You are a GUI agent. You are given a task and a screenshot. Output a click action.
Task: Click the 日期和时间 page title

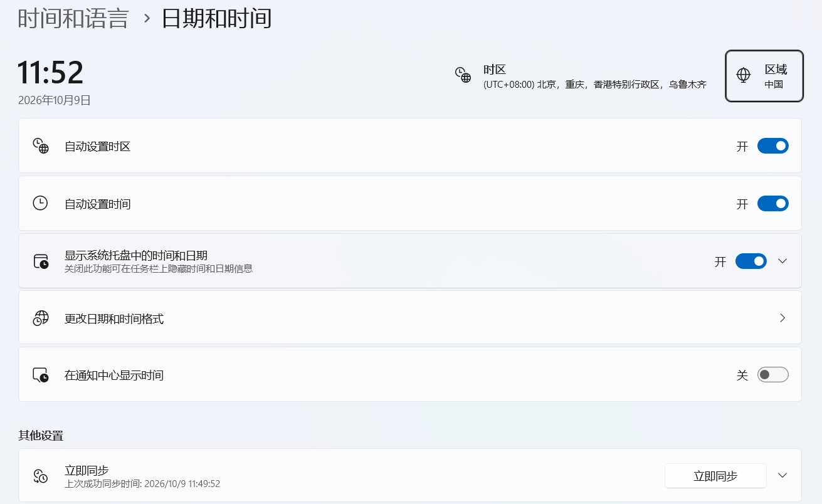coord(217,18)
